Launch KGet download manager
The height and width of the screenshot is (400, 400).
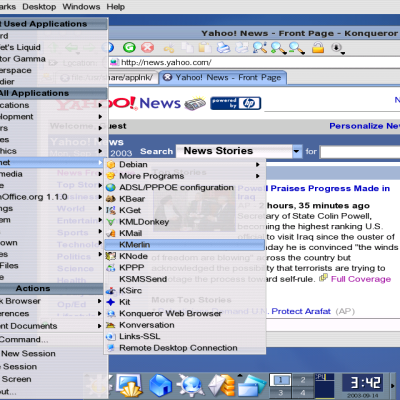pyautogui.click(x=185, y=210)
